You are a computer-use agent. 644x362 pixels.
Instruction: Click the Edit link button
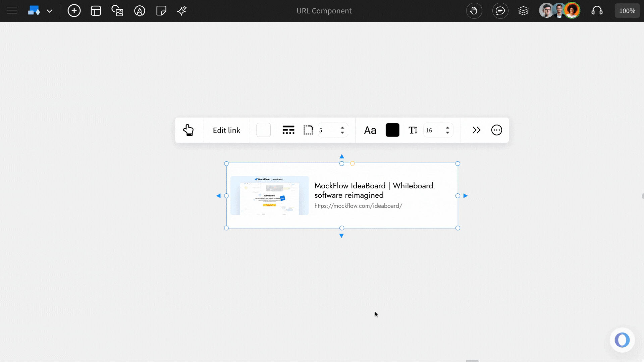226,130
